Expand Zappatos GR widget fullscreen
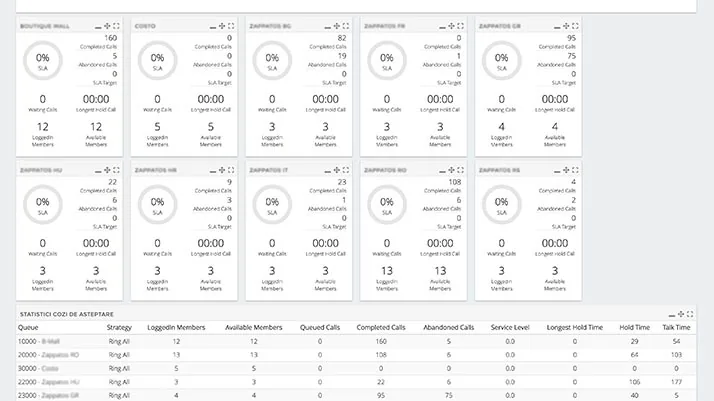Image resolution: width=714 pixels, height=401 pixels. tap(576, 26)
